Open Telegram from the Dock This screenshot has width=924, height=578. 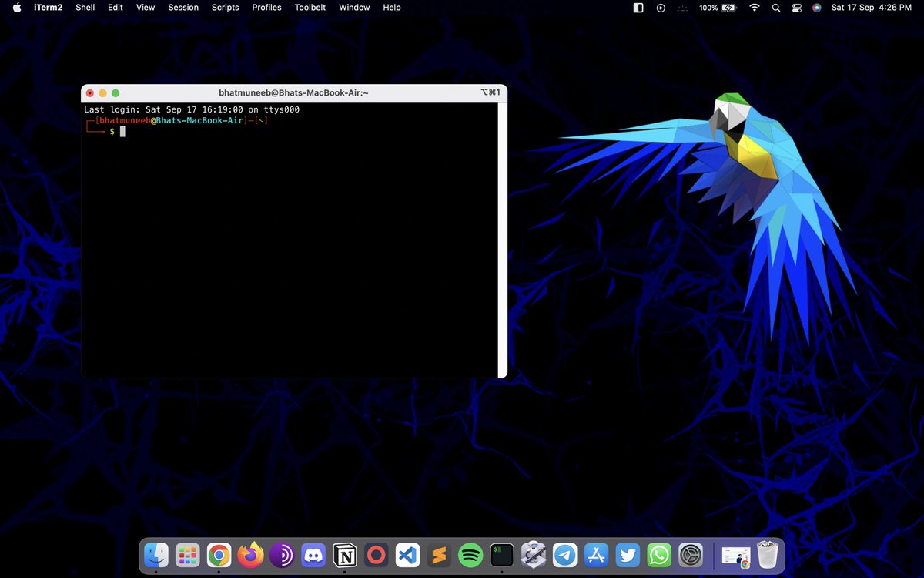(x=565, y=555)
